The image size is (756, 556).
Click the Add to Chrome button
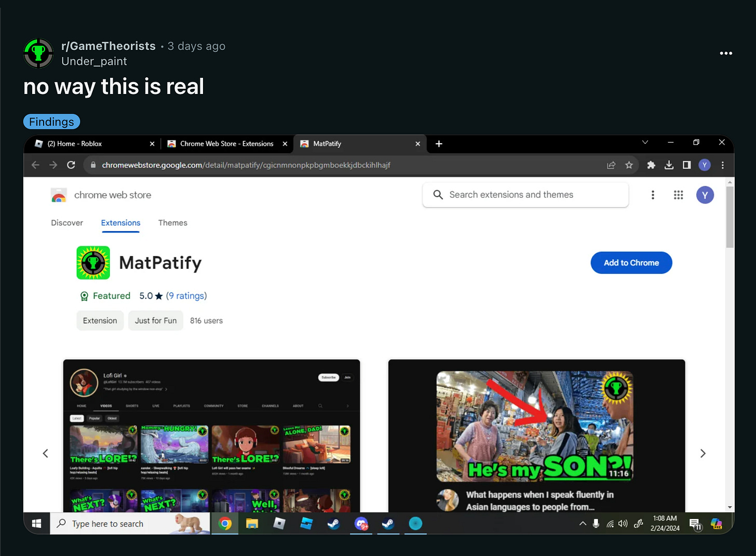[x=631, y=263]
